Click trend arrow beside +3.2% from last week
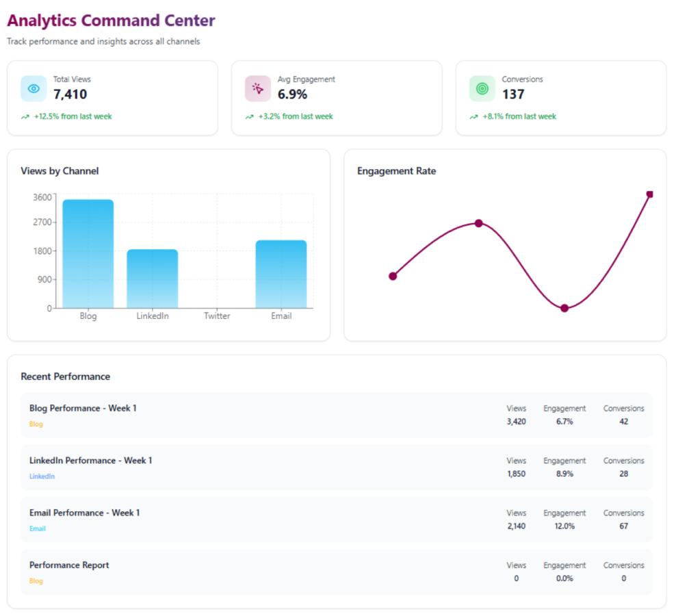This screenshot has height=616, width=676. coord(250,117)
